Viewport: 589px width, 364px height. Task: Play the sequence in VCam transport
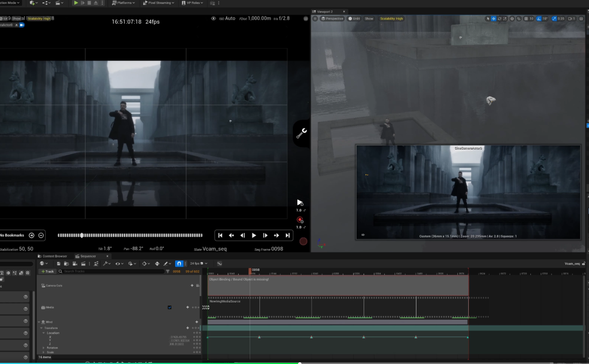coord(254,235)
